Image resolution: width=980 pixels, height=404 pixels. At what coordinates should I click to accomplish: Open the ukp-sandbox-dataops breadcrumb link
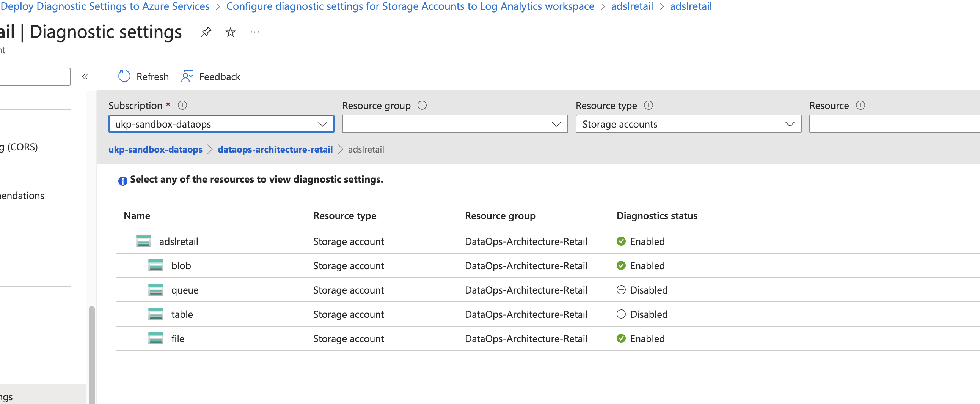point(155,149)
